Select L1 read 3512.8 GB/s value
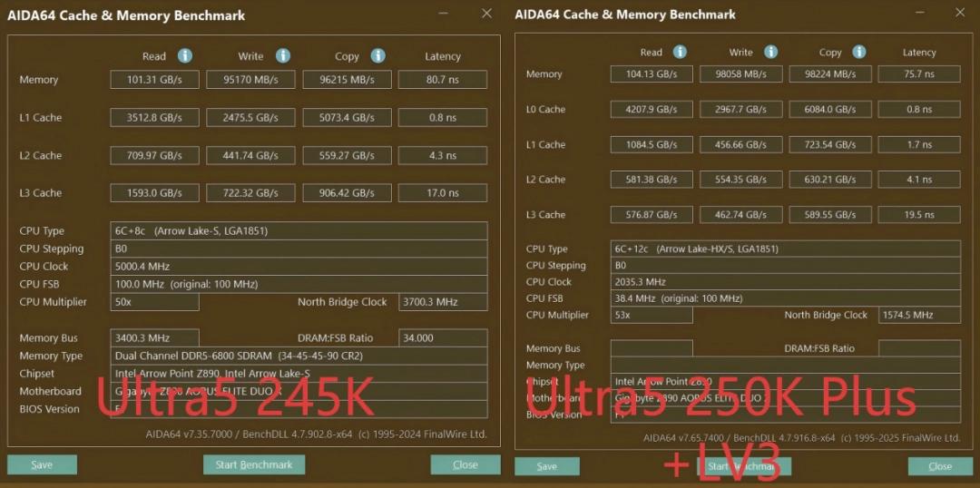This screenshot has height=488, width=980. (x=155, y=118)
